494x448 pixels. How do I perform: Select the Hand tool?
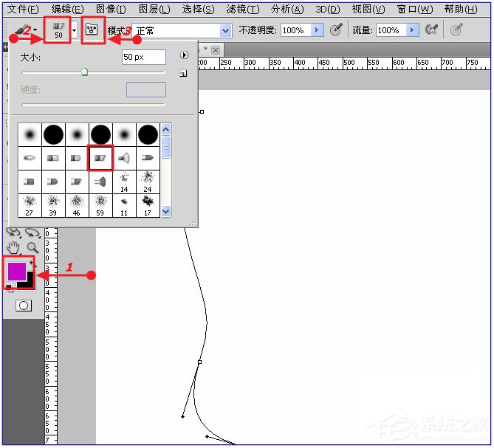[x=13, y=247]
